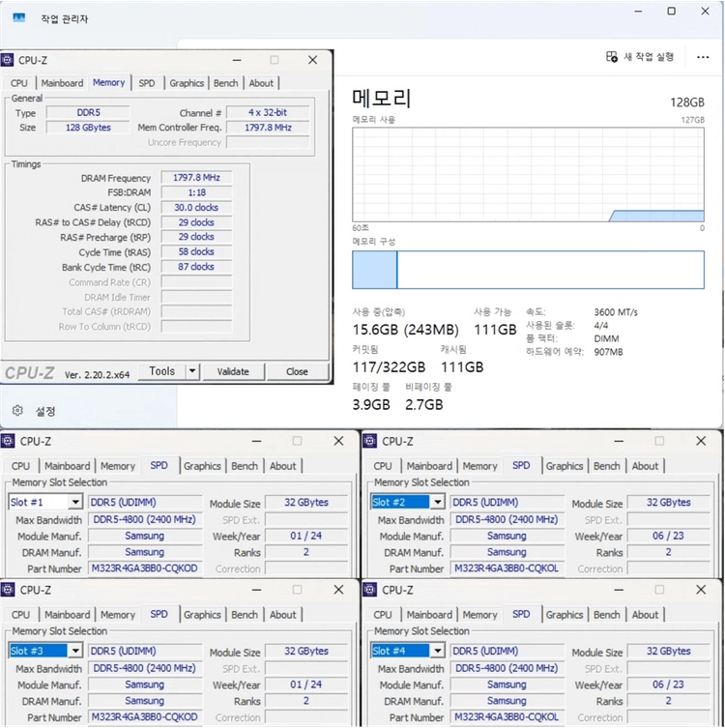Click the Validate button in CPU-Z
The height and width of the screenshot is (728, 725).
pos(233,371)
